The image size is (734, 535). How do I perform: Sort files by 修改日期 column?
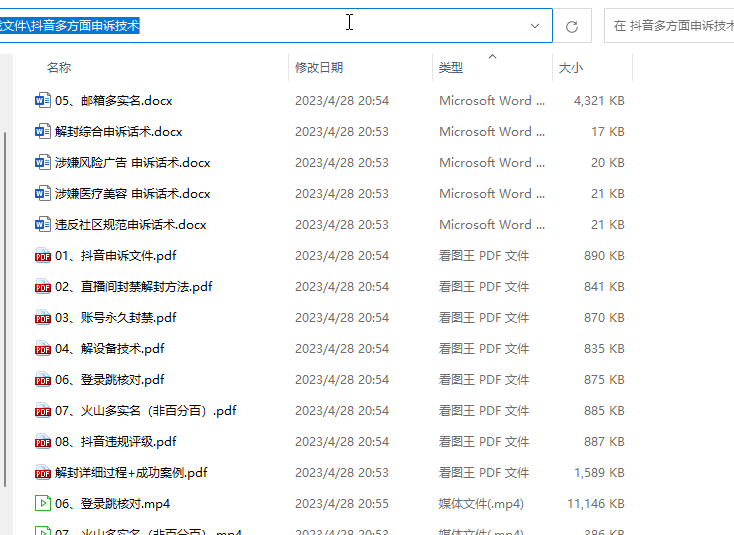pyautogui.click(x=319, y=68)
